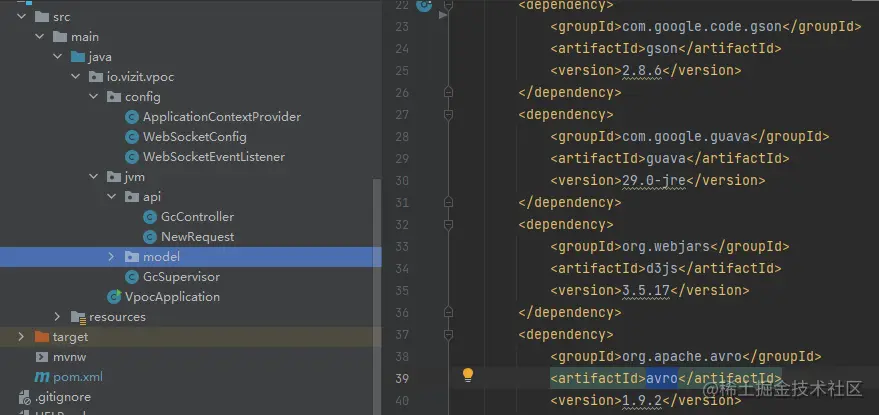Collapse the jvm package chevron
The image size is (879, 415).
(x=94, y=177)
